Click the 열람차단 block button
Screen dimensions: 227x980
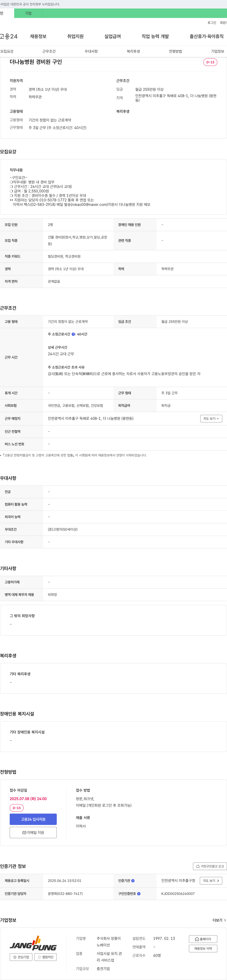(x=45, y=957)
